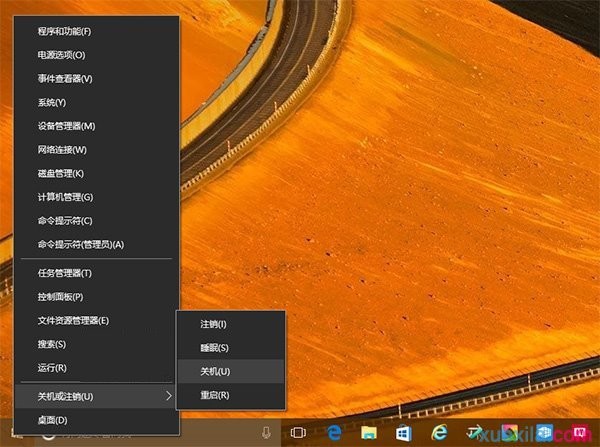This screenshot has width=600, height=447.
Task: Open 设备管理器(M) menu entry
Action: [x=66, y=126]
